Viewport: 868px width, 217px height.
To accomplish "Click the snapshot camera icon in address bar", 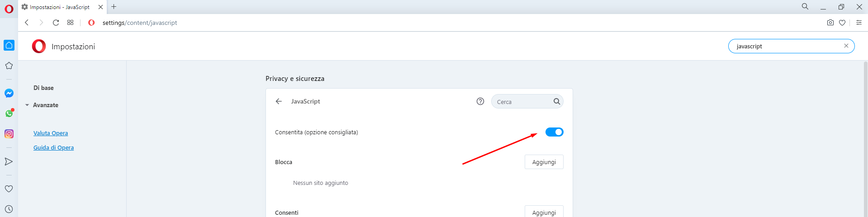I will 830,23.
